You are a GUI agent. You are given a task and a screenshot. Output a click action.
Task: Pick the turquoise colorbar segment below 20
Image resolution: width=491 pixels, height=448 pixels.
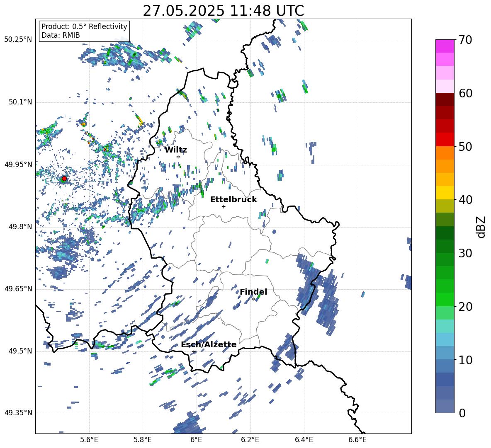click(x=445, y=326)
